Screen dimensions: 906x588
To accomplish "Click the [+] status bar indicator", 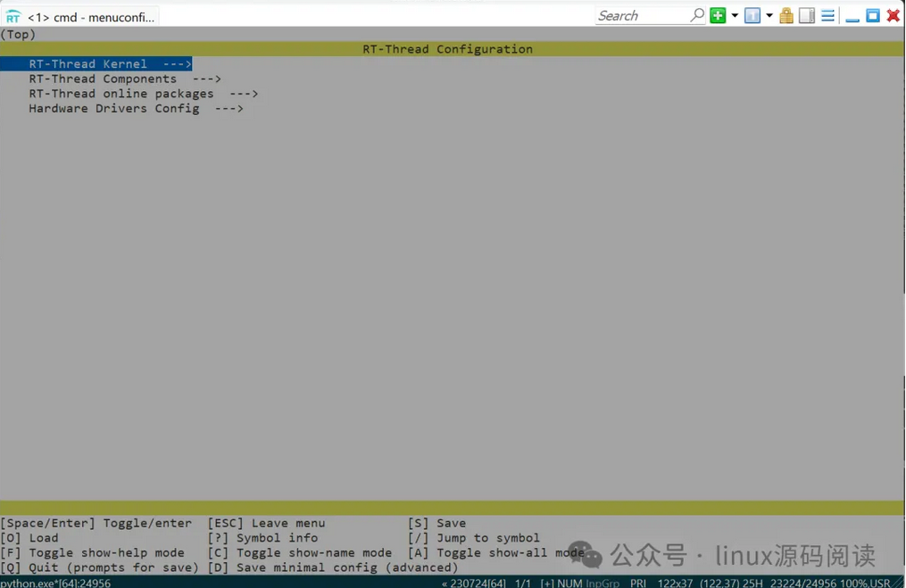I will [x=546, y=583].
